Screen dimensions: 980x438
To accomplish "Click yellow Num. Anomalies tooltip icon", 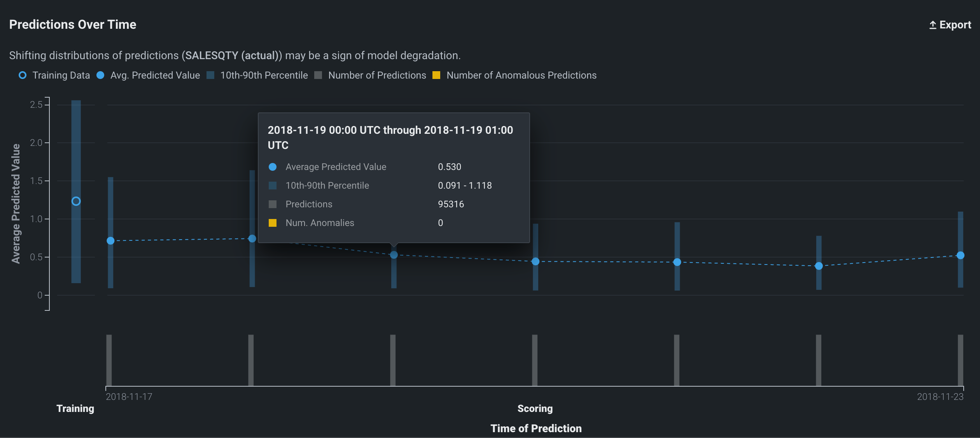I will coord(273,223).
